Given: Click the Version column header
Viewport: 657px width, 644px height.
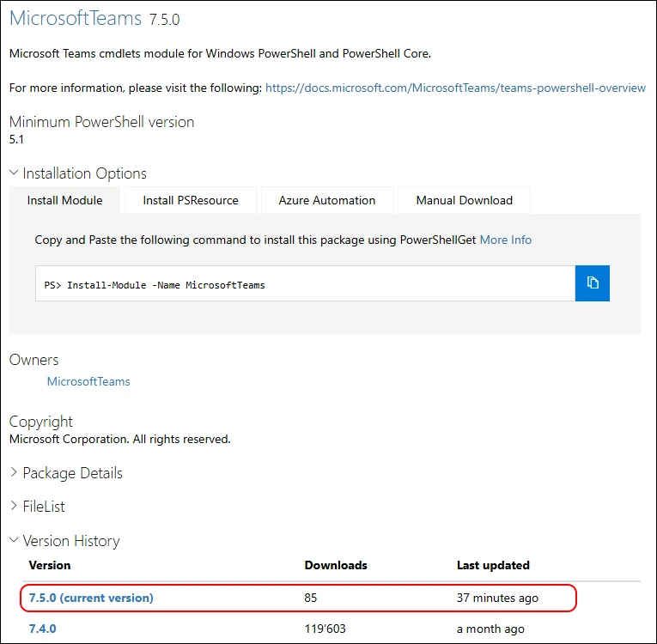Looking at the screenshot, I should (x=50, y=565).
